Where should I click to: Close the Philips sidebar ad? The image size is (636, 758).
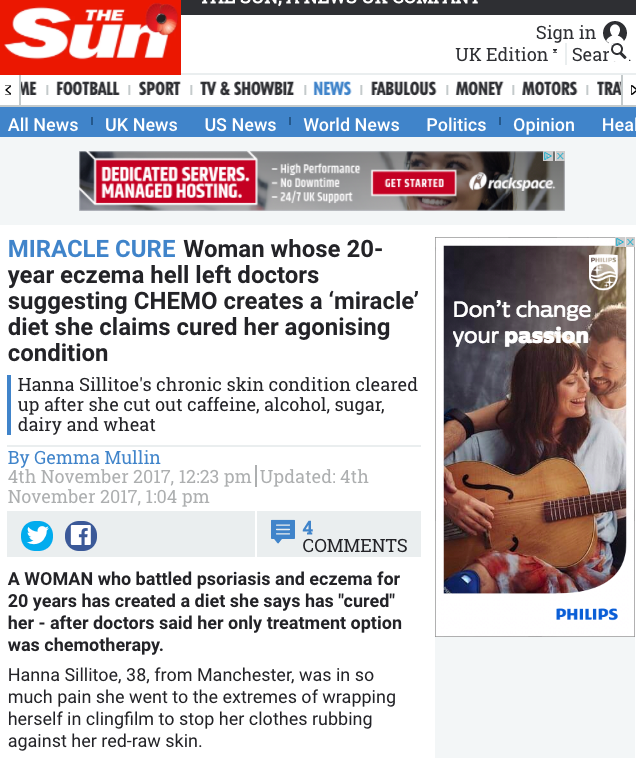pos(630,242)
